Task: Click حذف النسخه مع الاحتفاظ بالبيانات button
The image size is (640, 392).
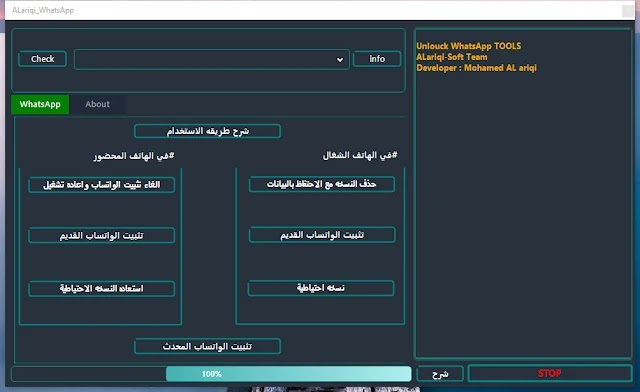Action: 322,184
